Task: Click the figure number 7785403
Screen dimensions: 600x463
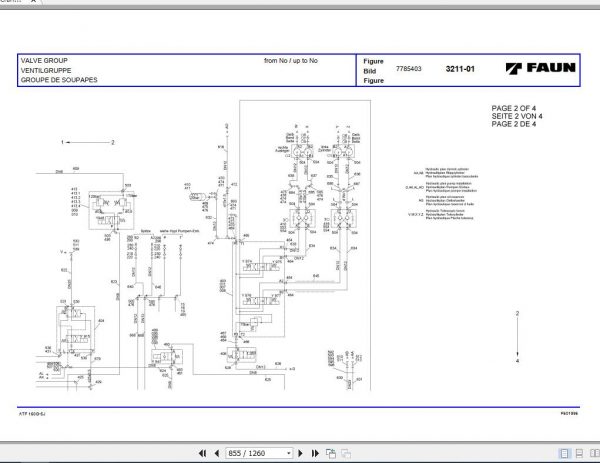Action: 409,68
